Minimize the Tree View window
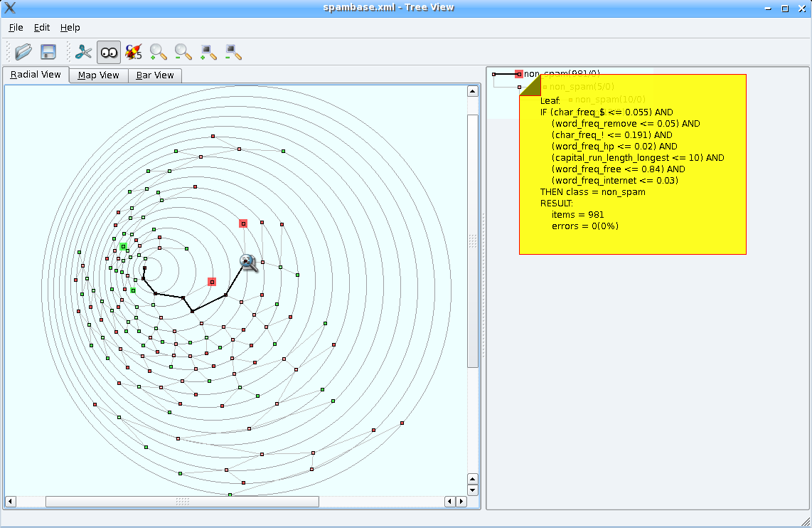The width and height of the screenshot is (812, 528). coord(768,9)
